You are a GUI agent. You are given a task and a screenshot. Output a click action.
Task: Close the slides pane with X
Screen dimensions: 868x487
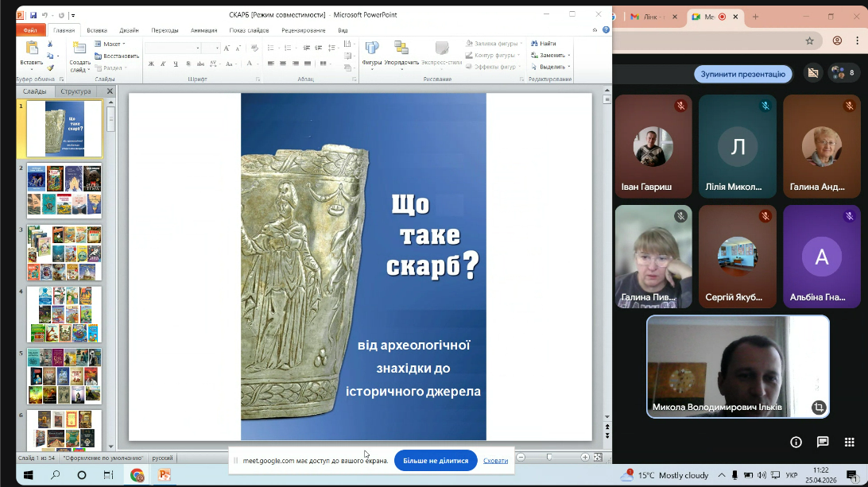pos(110,91)
